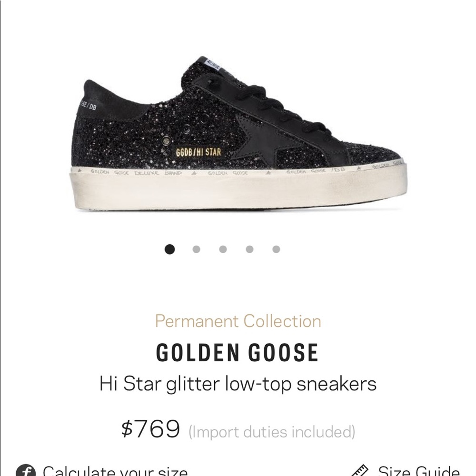Select the third carousel dot
Screen dimensions: 476x476
click(222, 248)
